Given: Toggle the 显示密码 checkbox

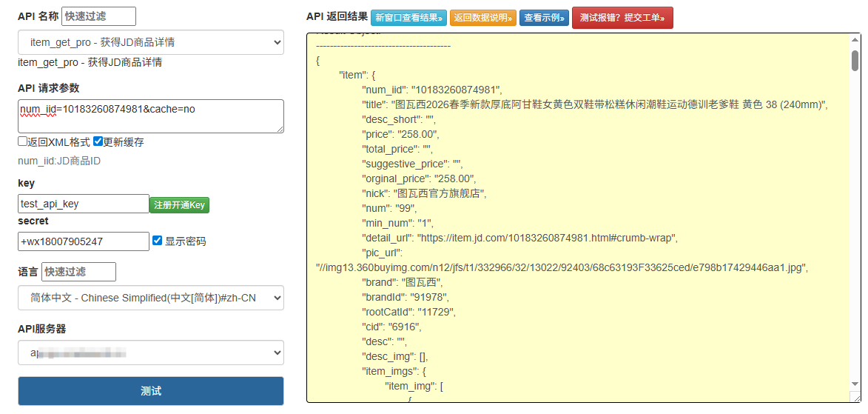Looking at the screenshot, I should coord(157,241).
